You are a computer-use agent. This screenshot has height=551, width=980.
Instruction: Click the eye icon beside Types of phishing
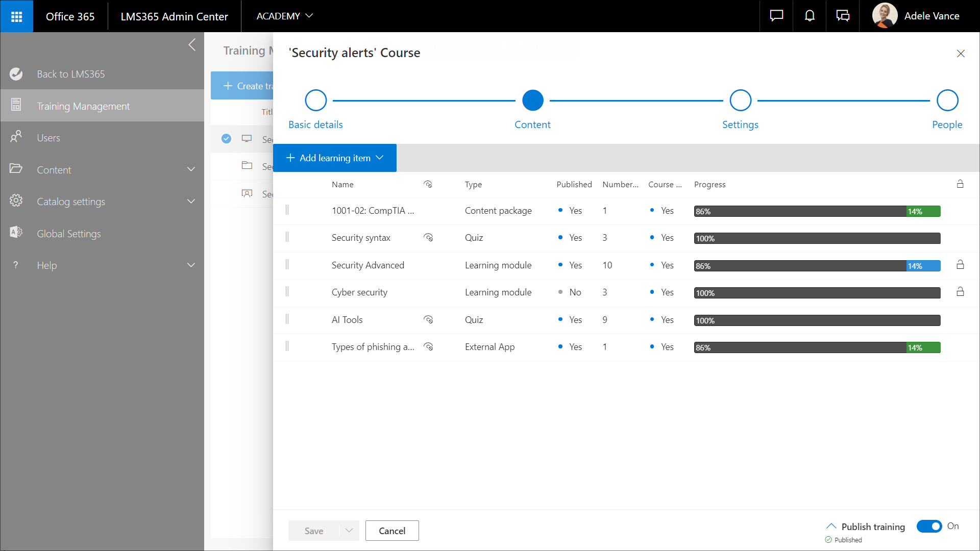point(428,347)
